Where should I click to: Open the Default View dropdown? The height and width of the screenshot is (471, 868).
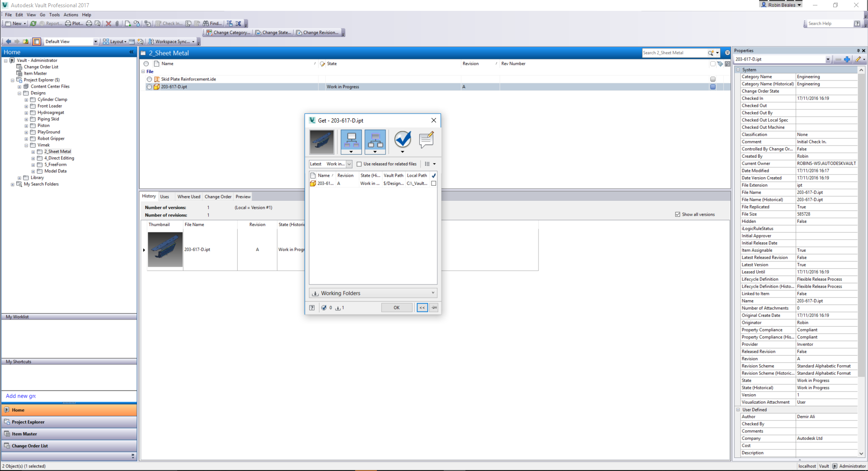tap(95, 42)
